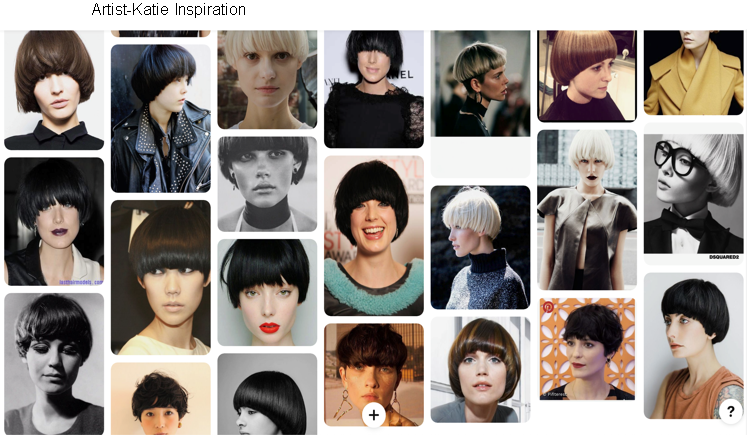
Task: Open smiling woman with teal collar pin
Action: [373, 235]
